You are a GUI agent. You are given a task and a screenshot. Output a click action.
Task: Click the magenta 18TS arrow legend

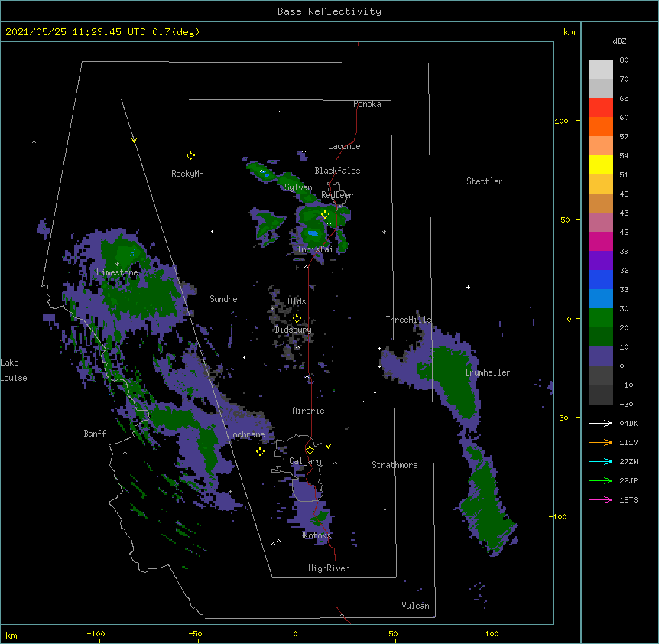pyautogui.click(x=601, y=499)
